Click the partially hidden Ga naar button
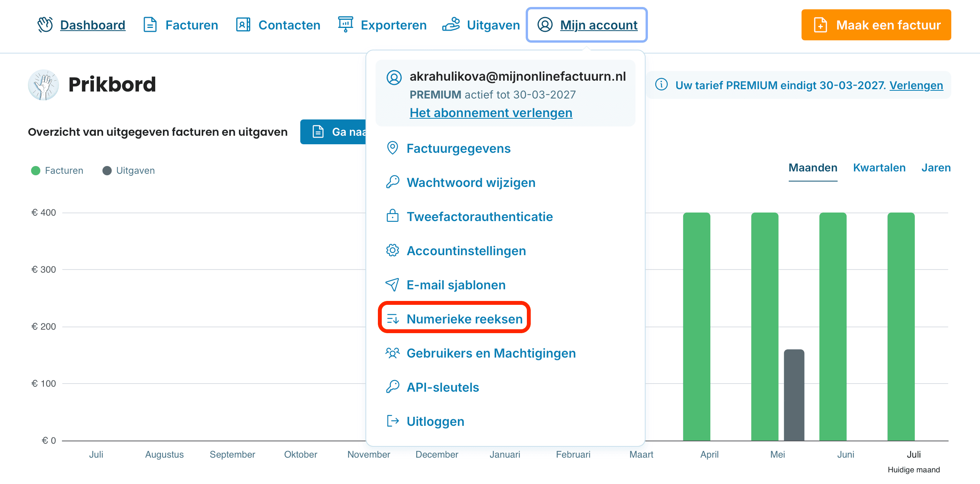This screenshot has width=980, height=484. pyautogui.click(x=333, y=132)
